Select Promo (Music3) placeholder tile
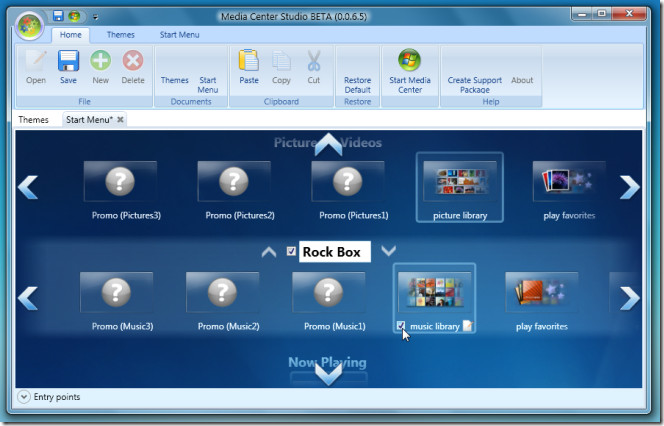Image resolution: width=664 pixels, height=426 pixels. (x=116, y=292)
